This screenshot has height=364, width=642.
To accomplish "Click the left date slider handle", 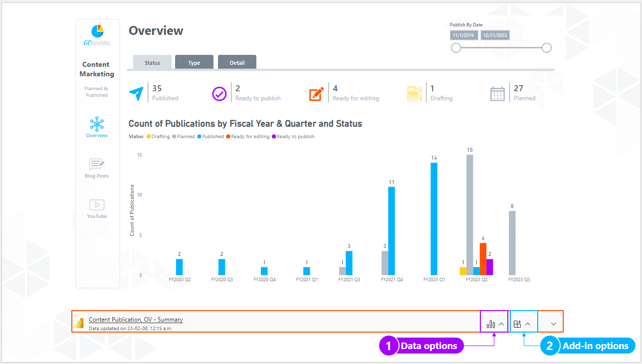I will [455, 48].
